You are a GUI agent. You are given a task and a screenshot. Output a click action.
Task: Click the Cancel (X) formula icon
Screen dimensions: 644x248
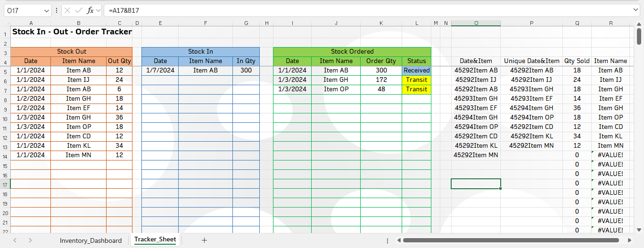67,10
